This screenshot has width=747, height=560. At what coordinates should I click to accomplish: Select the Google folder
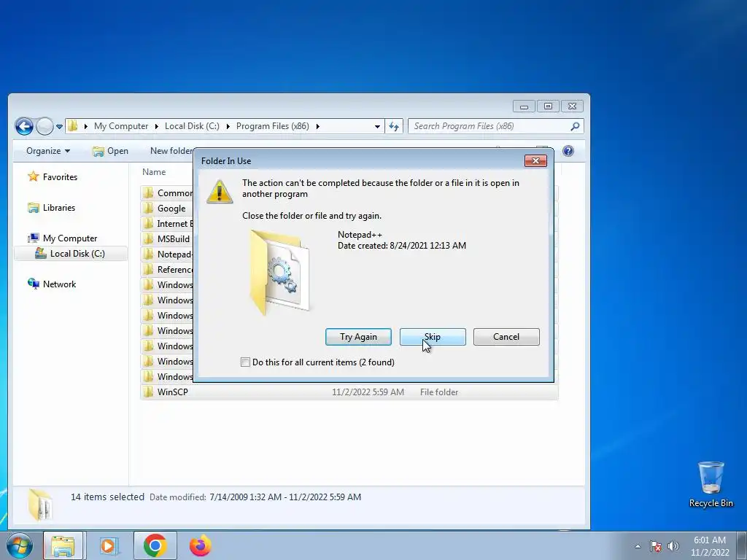coord(171,209)
